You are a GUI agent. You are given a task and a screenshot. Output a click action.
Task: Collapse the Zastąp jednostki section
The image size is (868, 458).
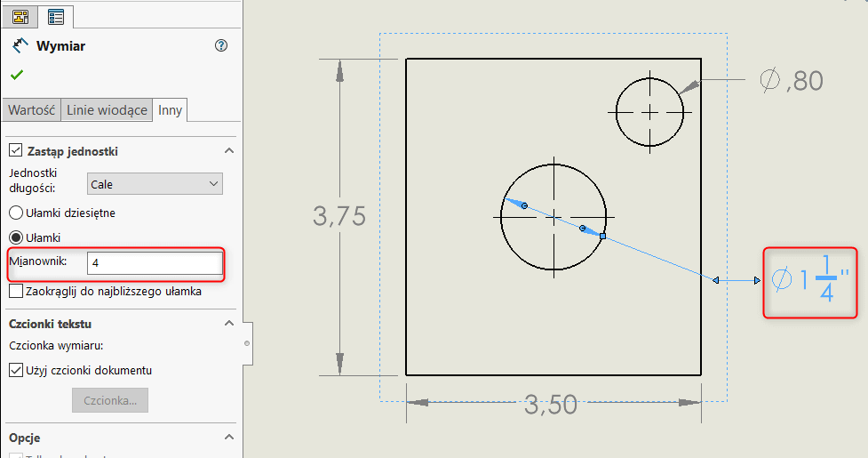[228, 150]
